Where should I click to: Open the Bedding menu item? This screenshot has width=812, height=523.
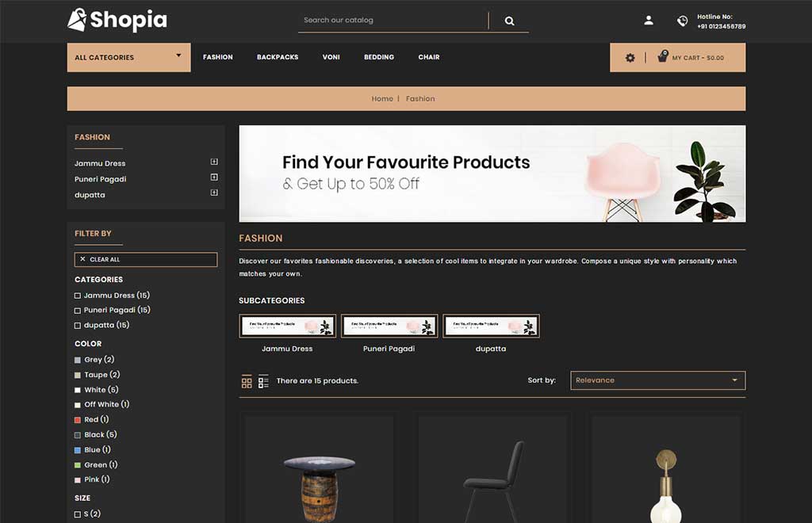[x=379, y=57]
